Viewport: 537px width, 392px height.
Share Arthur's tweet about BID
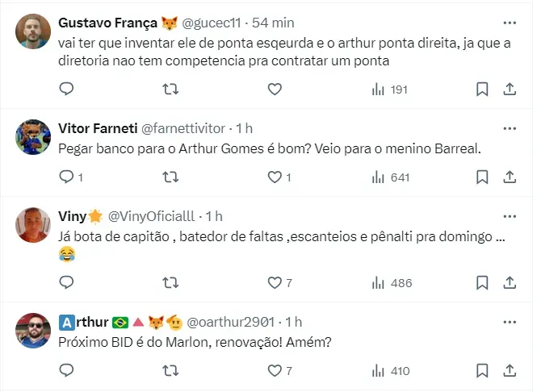pyautogui.click(x=510, y=371)
